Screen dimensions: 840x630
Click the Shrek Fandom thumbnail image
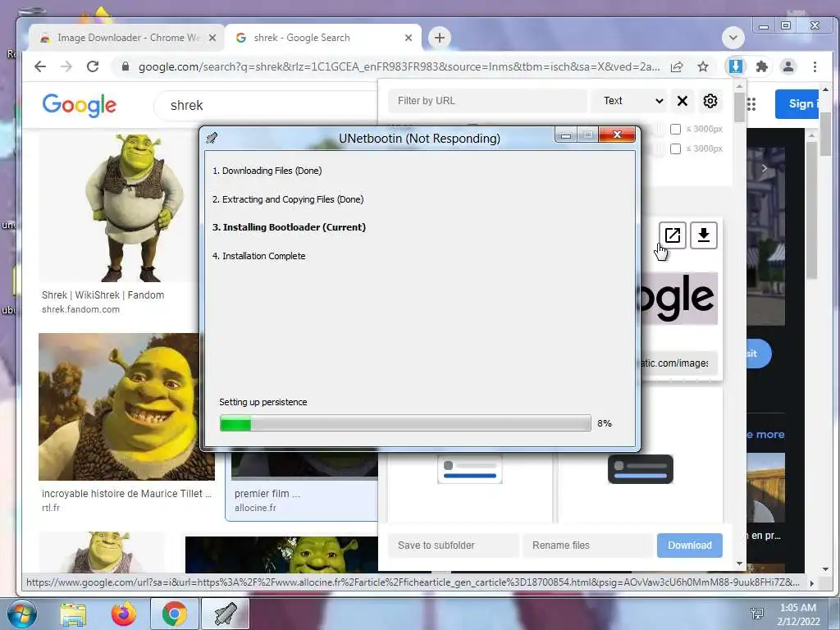(118, 208)
